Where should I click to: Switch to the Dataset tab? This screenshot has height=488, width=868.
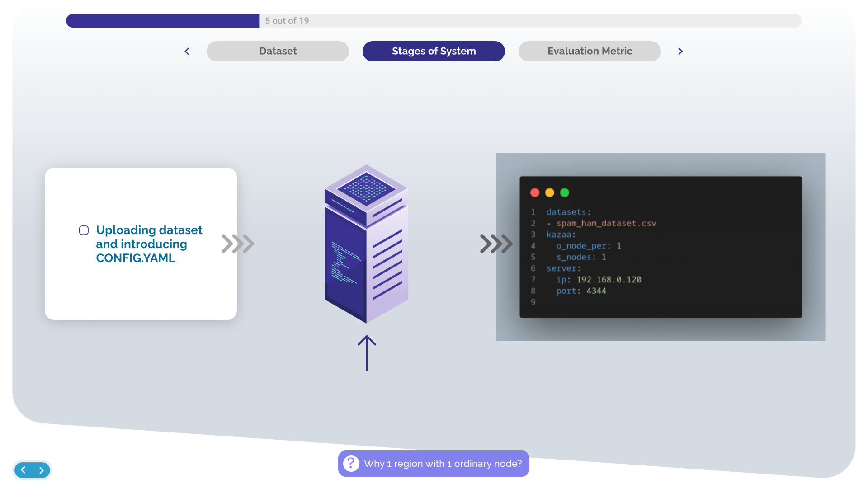point(278,52)
